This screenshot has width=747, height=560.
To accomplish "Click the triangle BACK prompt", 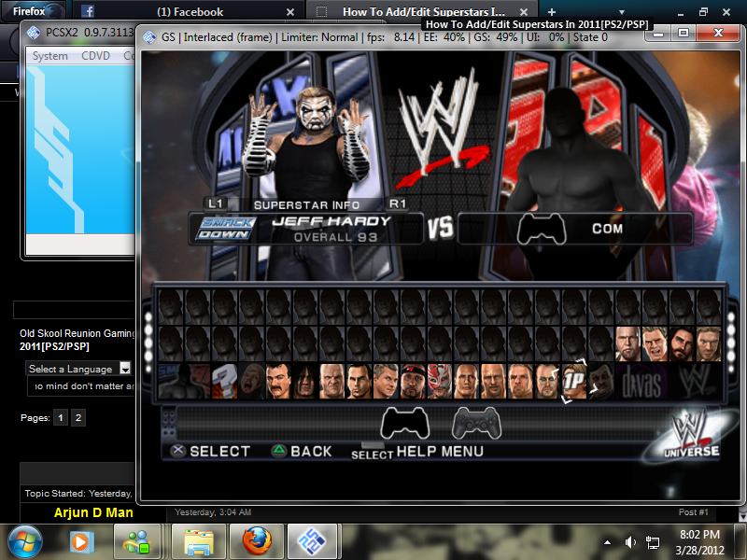I will click(302, 451).
